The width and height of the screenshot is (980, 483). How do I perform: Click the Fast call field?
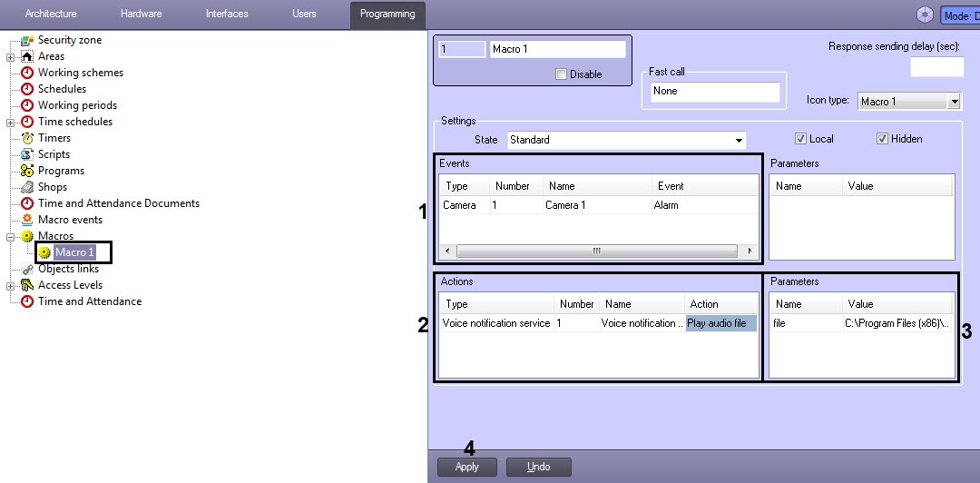click(x=715, y=92)
